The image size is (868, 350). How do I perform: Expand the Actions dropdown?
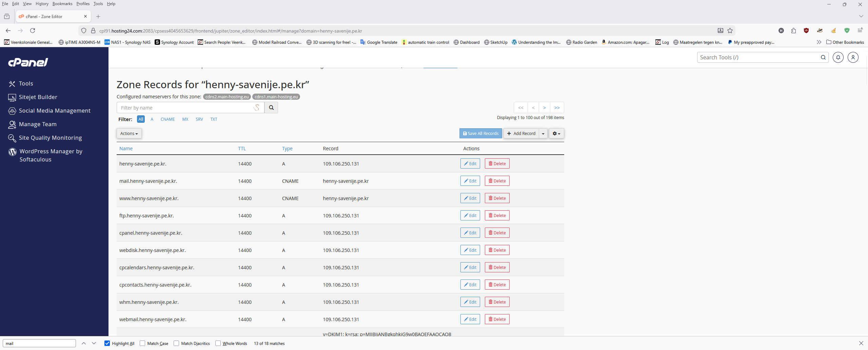pos(129,133)
